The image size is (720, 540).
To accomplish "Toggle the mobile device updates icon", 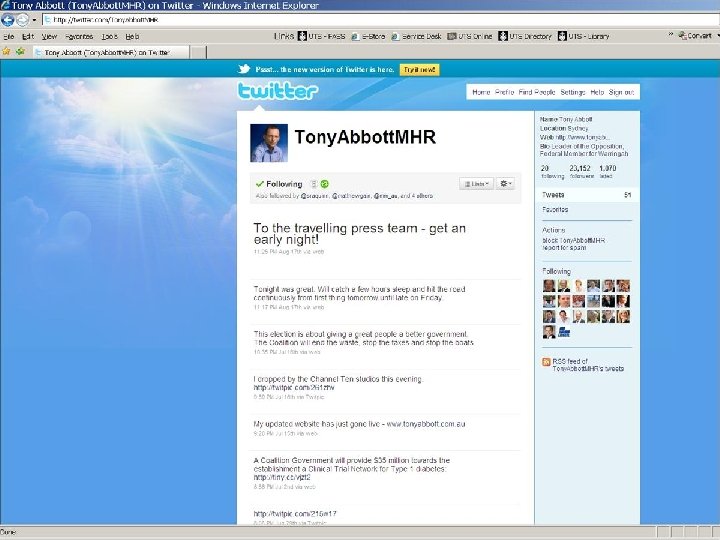I will click(x=314, y=184).
